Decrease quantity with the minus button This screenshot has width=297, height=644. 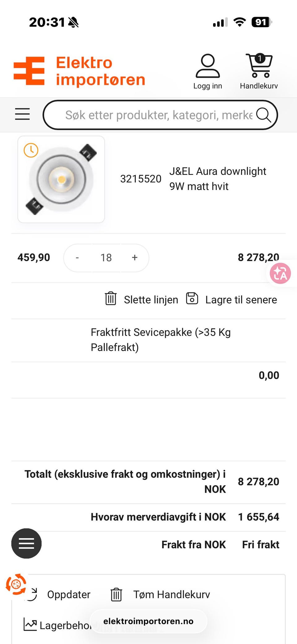(77, 257)
